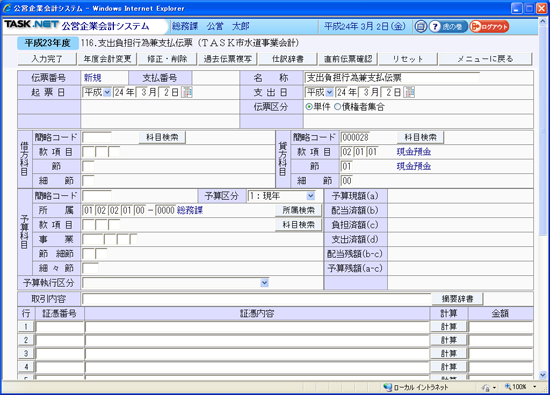Click the 証憑番号 field in row 1
The image size is (550, 395).
60,327
